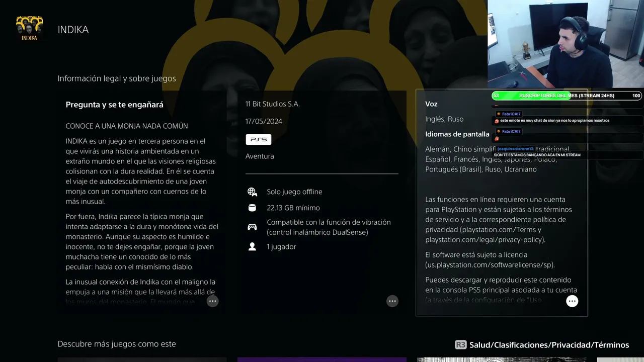Click the R3 button icon
Viewport: 644px width, 362px height.
click(x=460, y=345)
